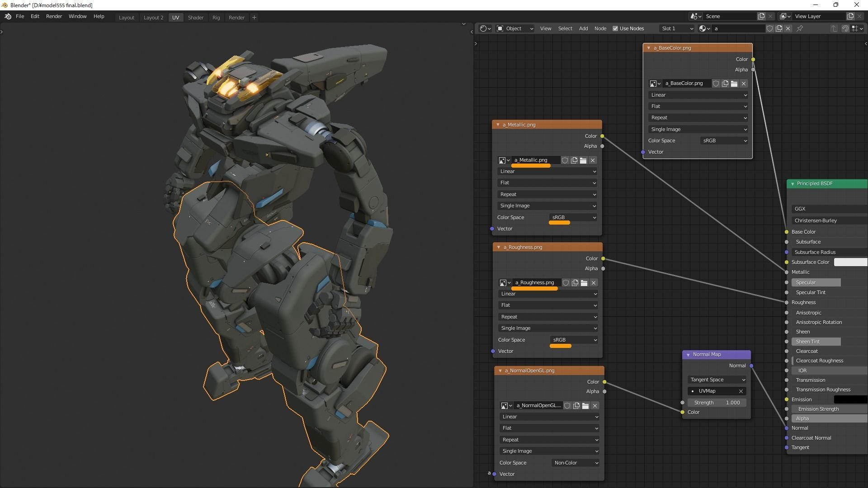
Task: Switch to the Shader workspace tab
Action: point(195,18)
